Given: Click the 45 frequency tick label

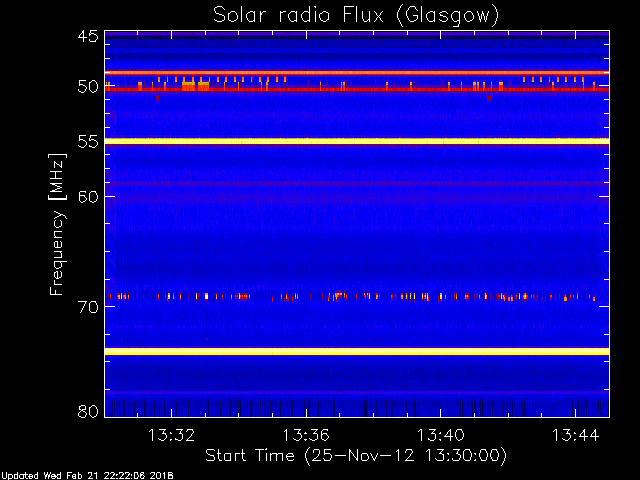Looking at the screenshot, I should pos(88,36).
